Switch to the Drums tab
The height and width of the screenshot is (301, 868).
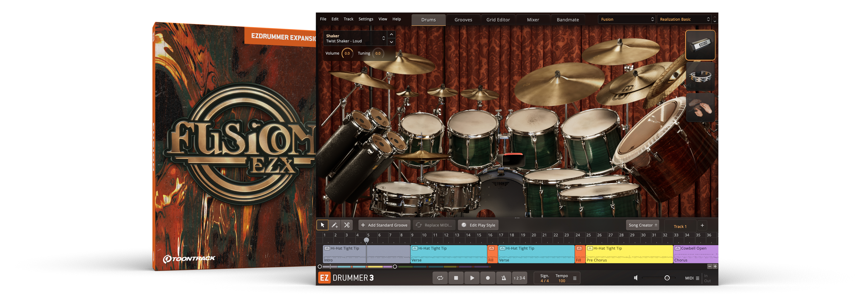428,20
